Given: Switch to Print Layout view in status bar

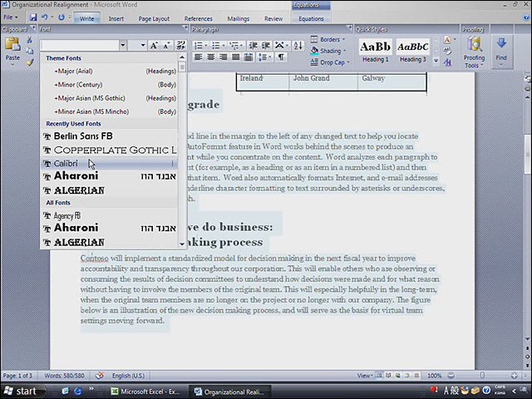Looking at the screenshot, I should (379, 376).
